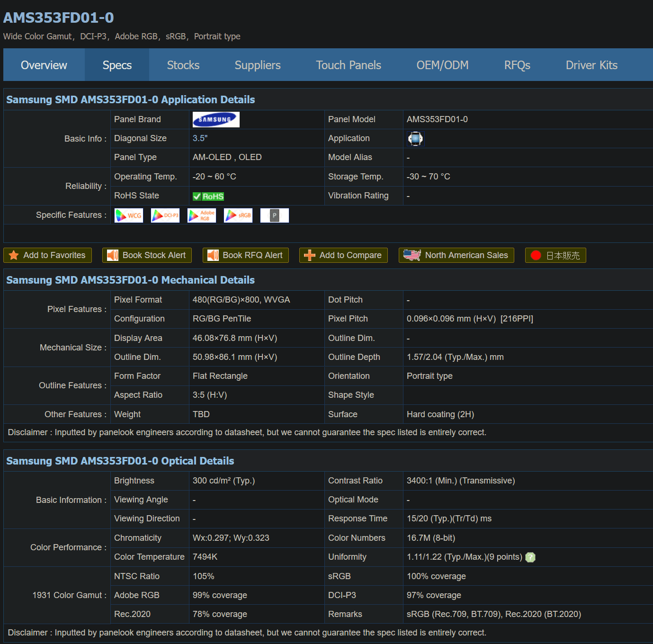
Task: Click the wearable application icon
Action: [x=415, y=139]
